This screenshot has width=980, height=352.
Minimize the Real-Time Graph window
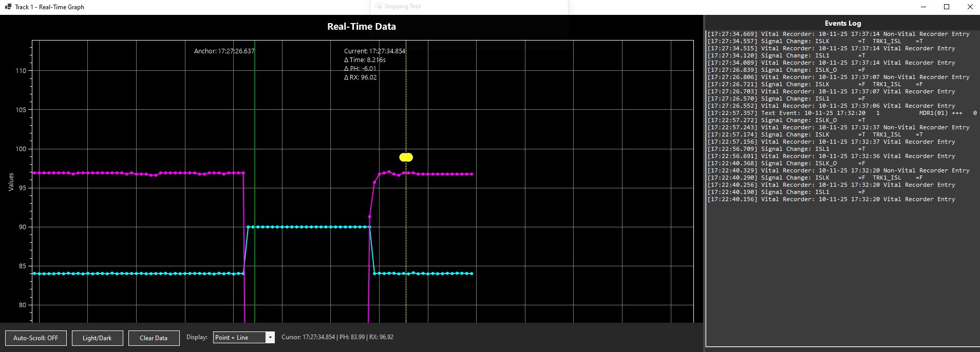[924, 7]
